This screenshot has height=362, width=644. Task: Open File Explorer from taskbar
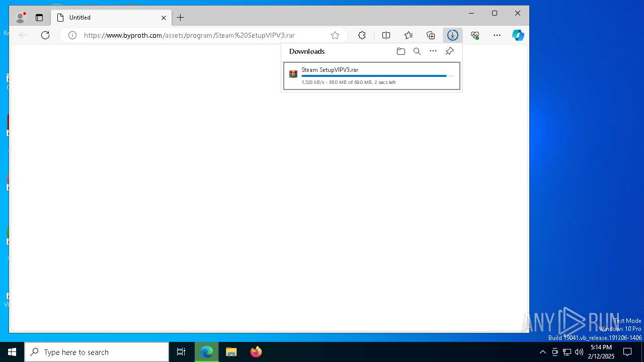point(231,352)
